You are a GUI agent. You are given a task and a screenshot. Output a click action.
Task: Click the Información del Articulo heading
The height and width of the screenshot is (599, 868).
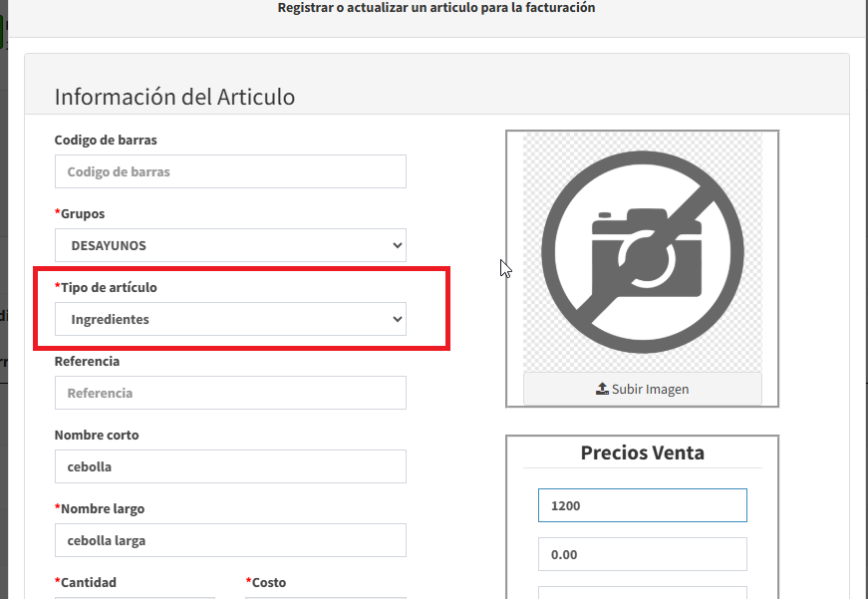(174, 97)
